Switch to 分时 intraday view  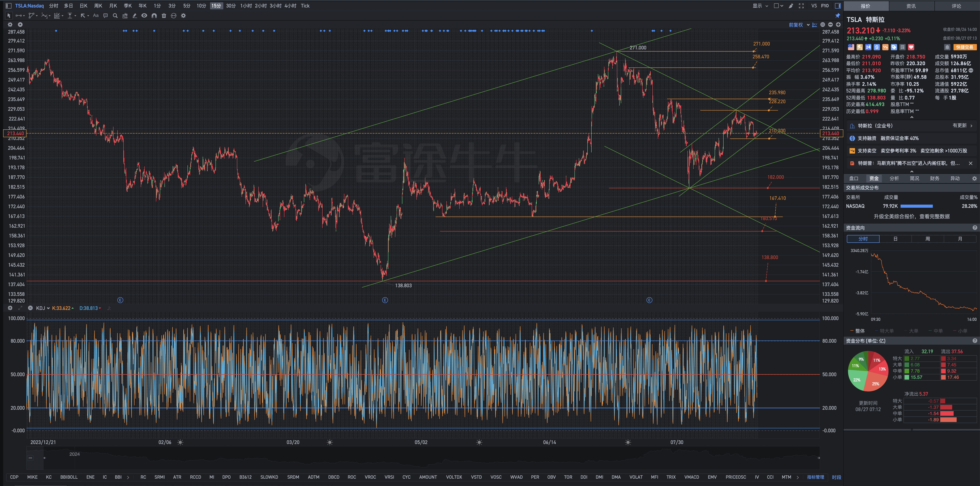54,6
